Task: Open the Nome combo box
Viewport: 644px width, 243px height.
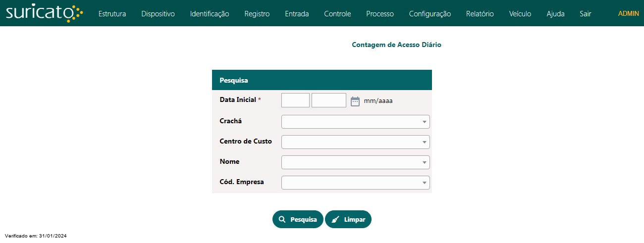Action: pyautogui.click(x=356, y=162)
